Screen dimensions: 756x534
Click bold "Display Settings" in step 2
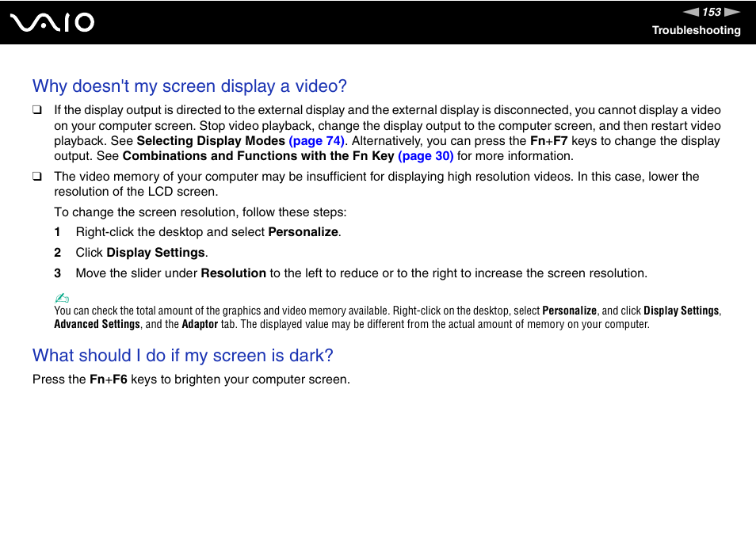[156, 253]
